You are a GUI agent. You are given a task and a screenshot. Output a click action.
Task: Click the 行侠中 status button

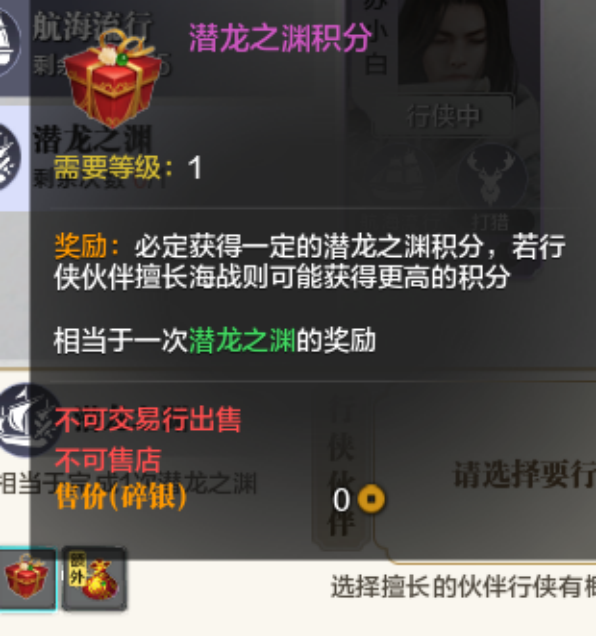[x=443, y=116]
